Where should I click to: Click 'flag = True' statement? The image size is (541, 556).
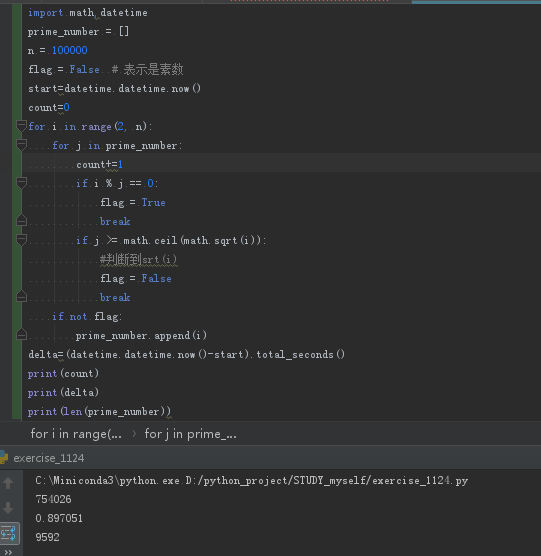(133, 202)
